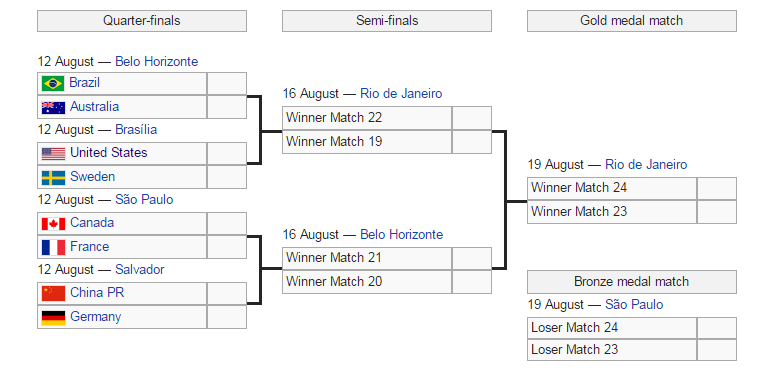Click the France flag icon
Image resolution: width=775 pixels, height=374 pixels.
pos(53,248)
